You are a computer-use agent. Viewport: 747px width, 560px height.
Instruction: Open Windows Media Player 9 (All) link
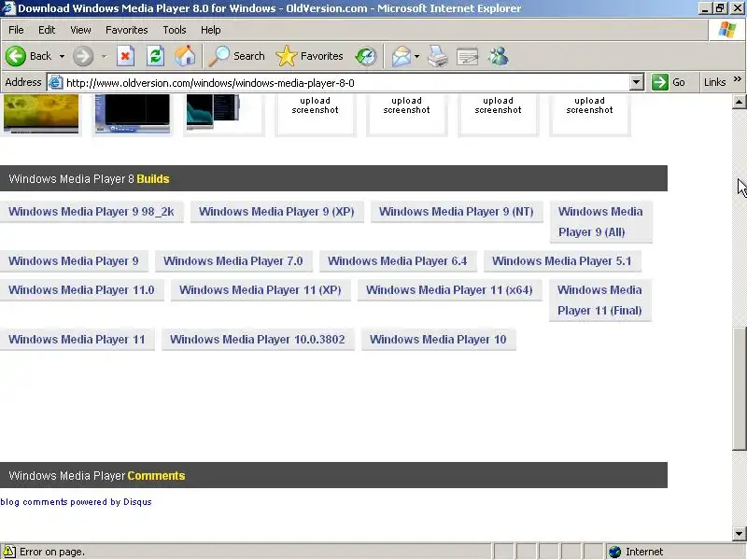coord(600,221)
